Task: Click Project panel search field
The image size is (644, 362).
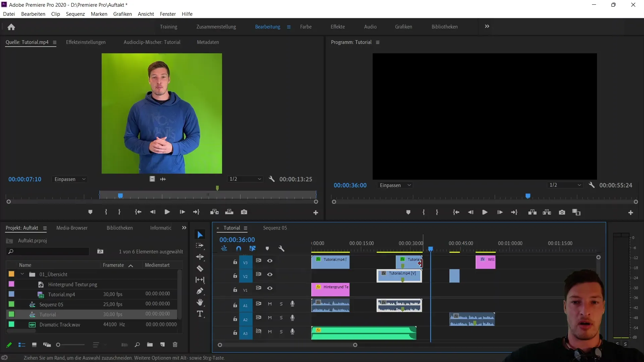Action: [48, 251]
